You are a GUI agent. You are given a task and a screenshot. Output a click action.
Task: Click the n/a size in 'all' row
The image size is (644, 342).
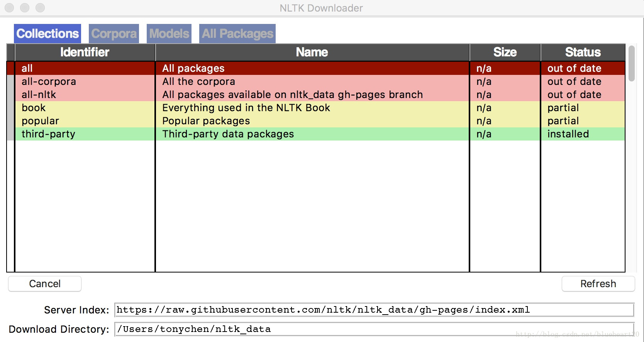click(x=505, y=68)
